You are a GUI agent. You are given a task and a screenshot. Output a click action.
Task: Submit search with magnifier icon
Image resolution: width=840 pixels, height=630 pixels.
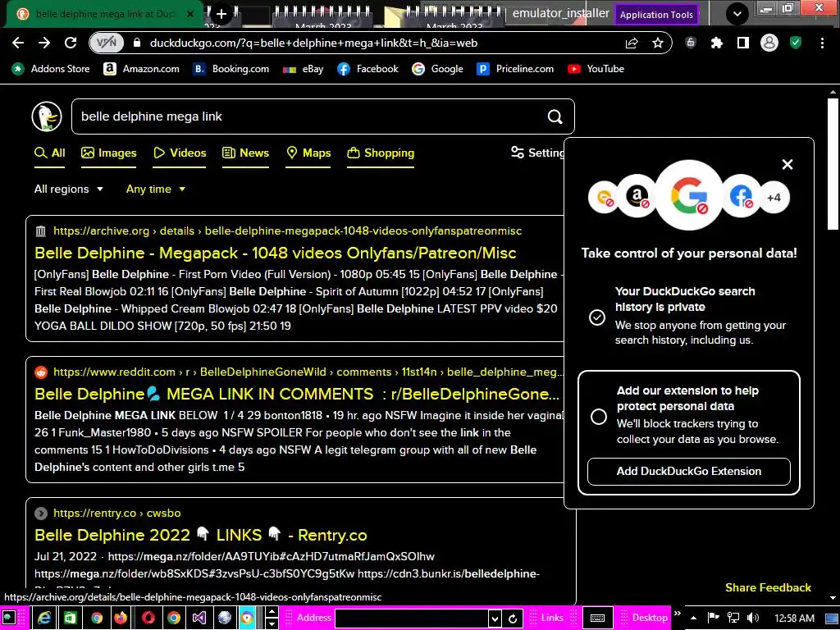(x=555, y=116)
